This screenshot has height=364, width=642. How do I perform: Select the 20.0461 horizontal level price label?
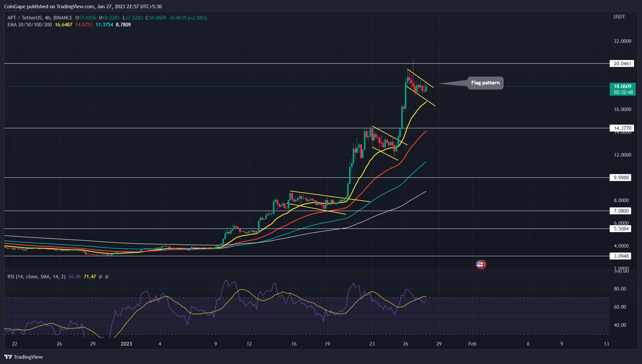[622, 63]
